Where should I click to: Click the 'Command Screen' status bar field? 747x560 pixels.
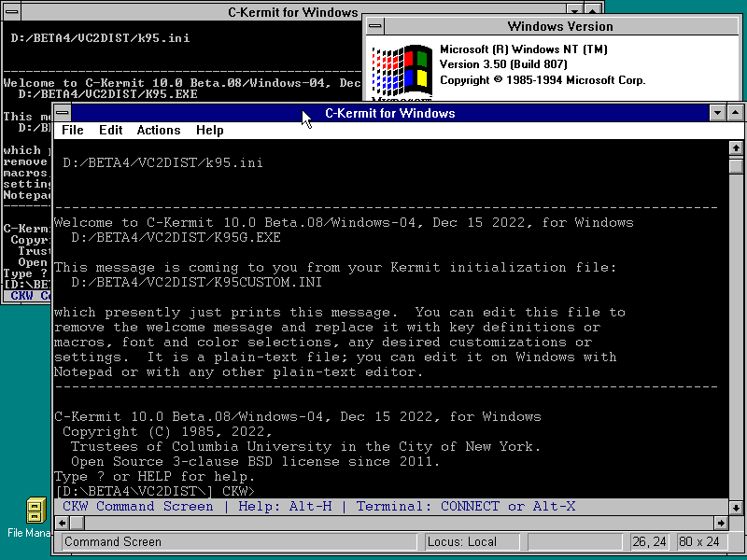point(239,542)
